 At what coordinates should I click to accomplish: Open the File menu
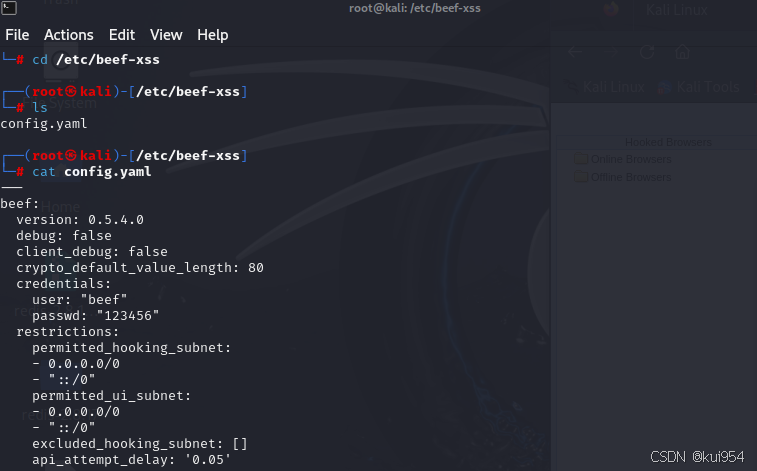click(x=17, y=35)
